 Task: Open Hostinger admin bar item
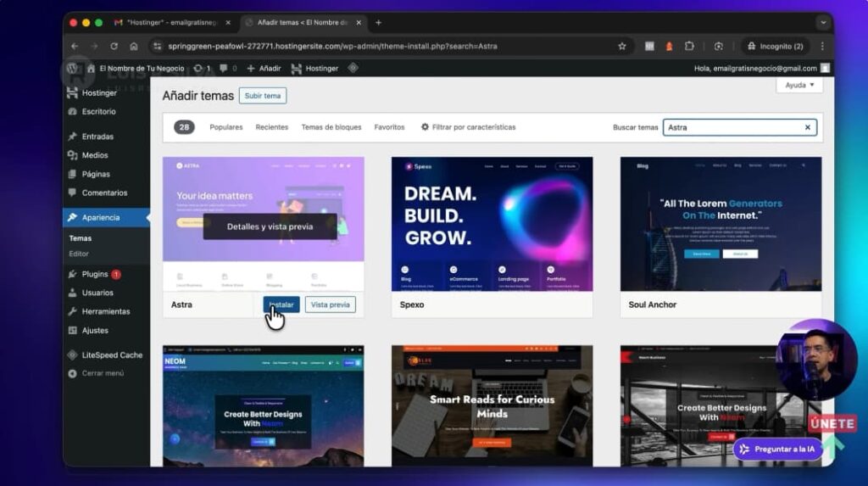point(314,68)
